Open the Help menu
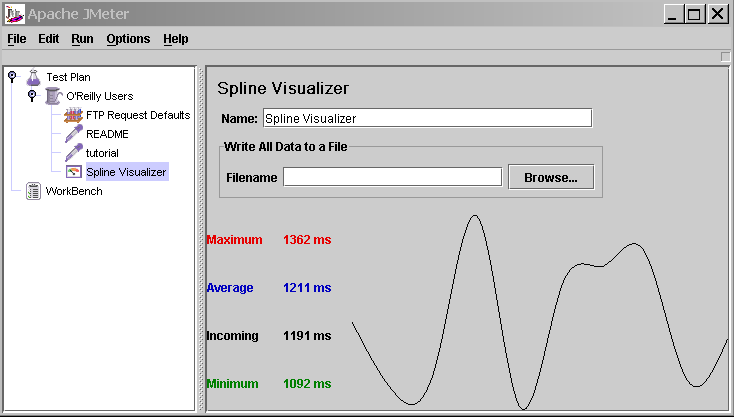 click(x=176, y=39)
